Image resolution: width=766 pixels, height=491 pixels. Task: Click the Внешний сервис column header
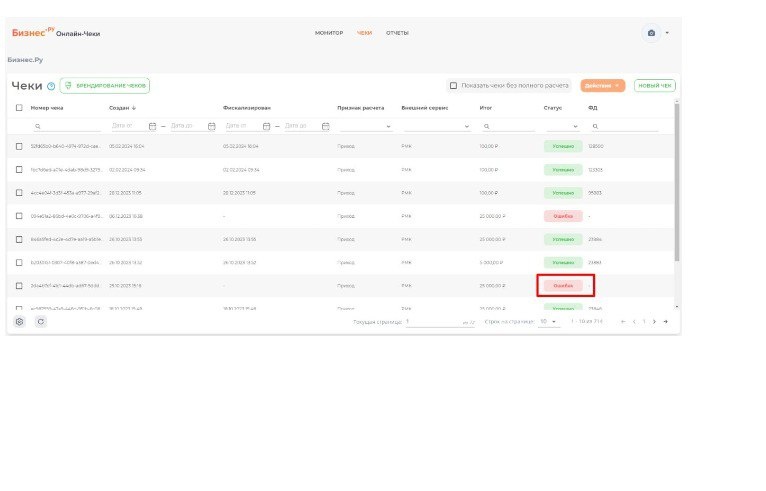pos(425,108)
